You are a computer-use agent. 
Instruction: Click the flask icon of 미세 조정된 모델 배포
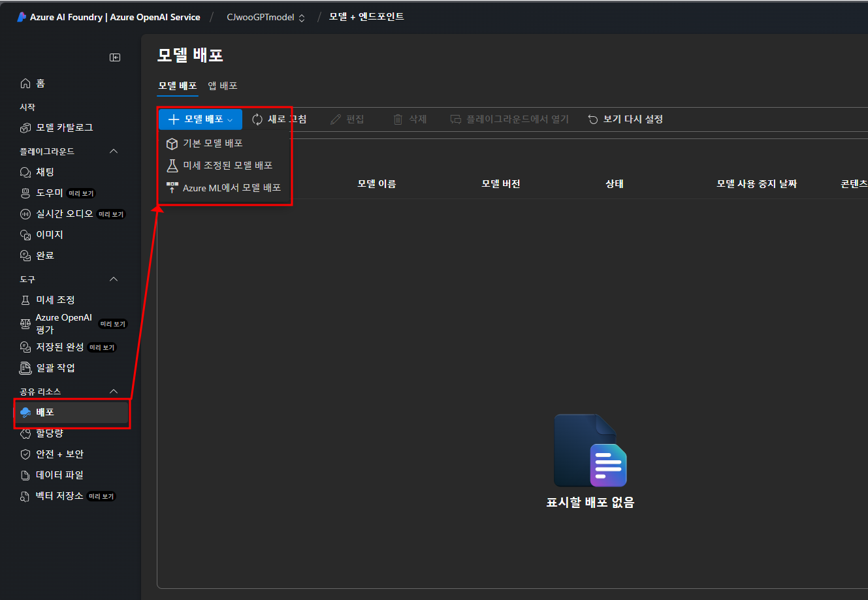click(172, 165)
